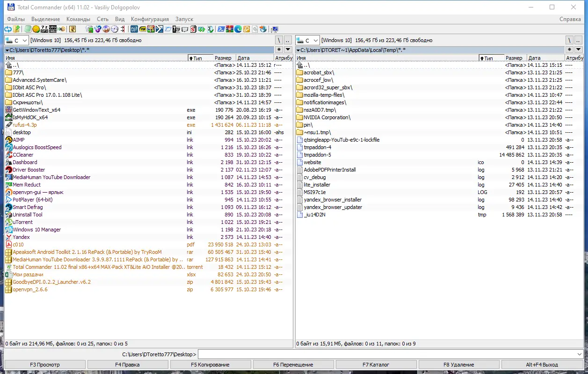
Task: Open the Сеть menu
Action: [x=103, y=19]
